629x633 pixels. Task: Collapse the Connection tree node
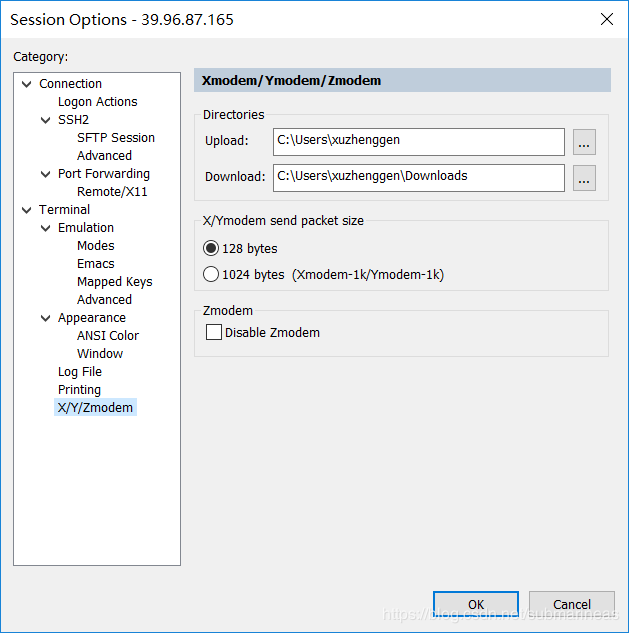click(x=27, y=84)
